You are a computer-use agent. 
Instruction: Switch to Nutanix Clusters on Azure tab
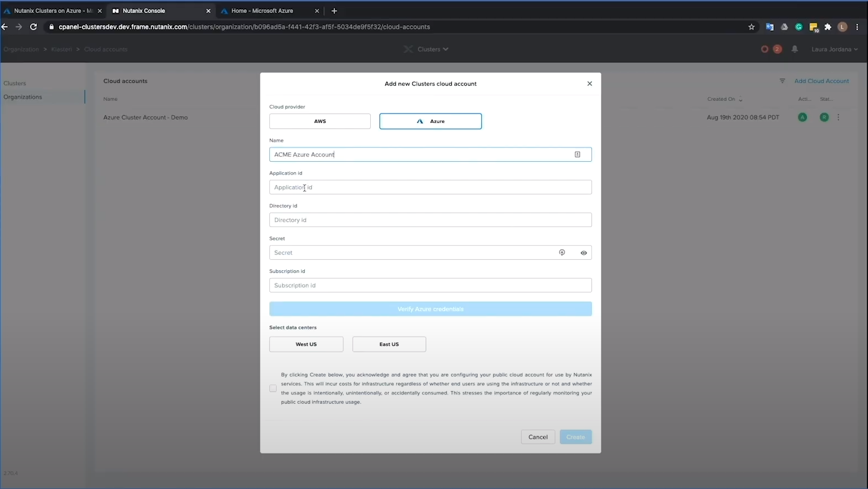coord(53,11)
